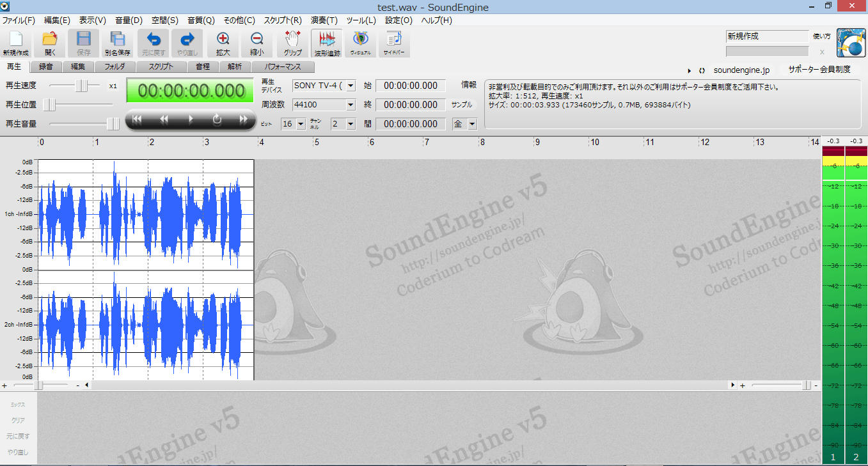868x466 pixels.
Task: Show the サイドバー sidebar icon
Action: (393, 42)
